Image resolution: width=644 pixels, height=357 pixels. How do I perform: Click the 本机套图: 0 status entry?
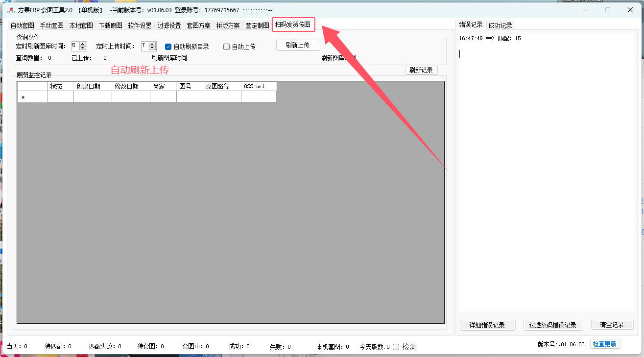[x=333, y=347]
